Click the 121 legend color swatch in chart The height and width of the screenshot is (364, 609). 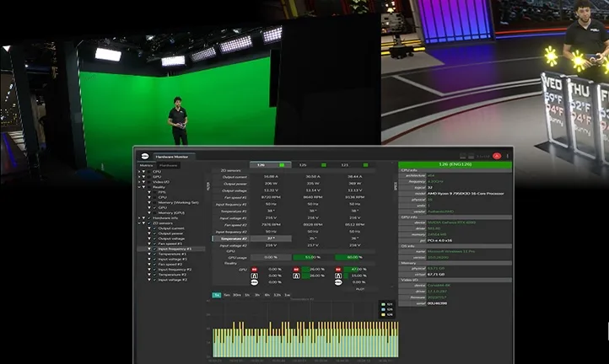383,303
